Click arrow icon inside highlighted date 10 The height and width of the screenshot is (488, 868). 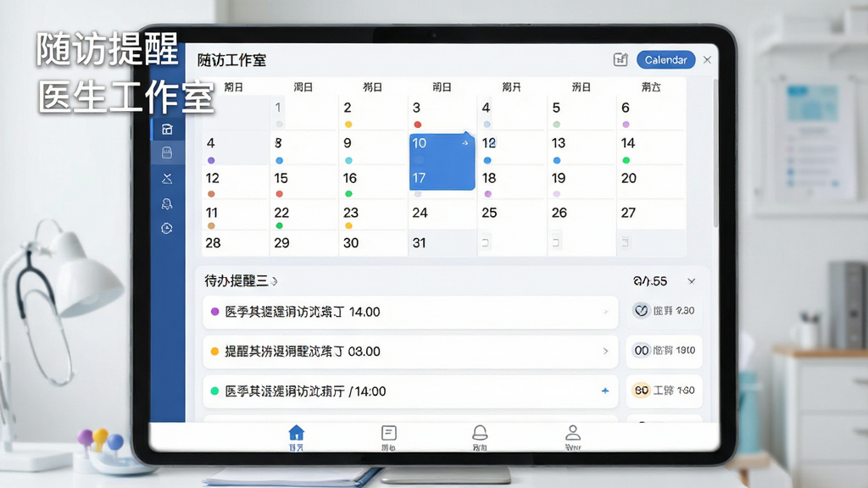point(465,142)
